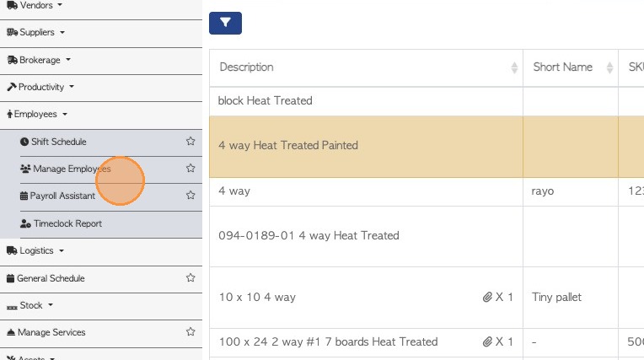The image size is (644, 360).
Task: Go to Timeclock Report
Action: 67,223
